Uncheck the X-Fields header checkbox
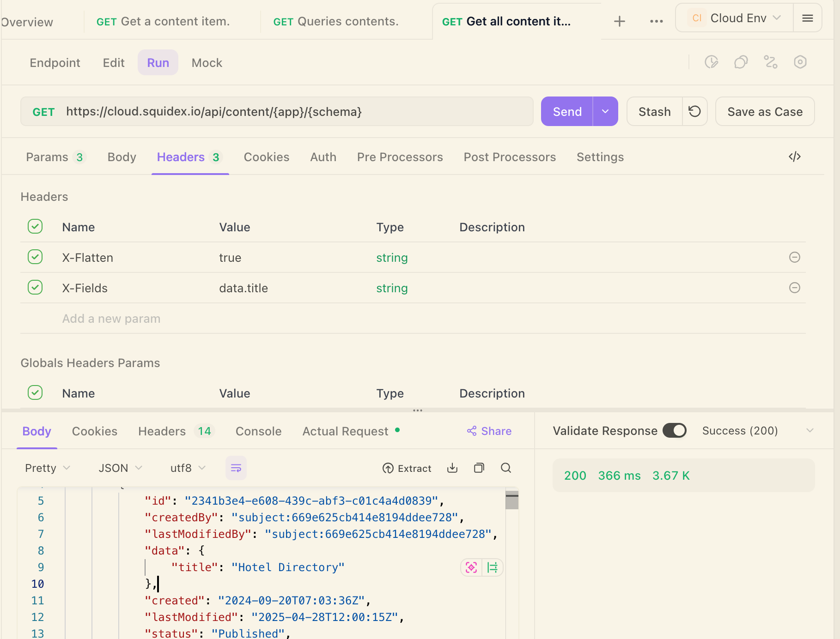The image size is (840, 639). coord(35,287)
